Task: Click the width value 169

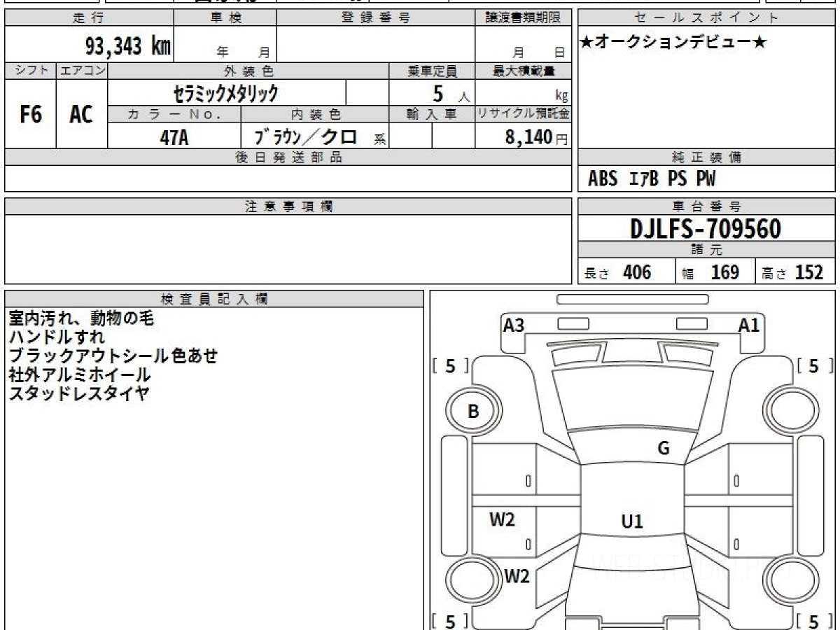Action: [725, 272]
